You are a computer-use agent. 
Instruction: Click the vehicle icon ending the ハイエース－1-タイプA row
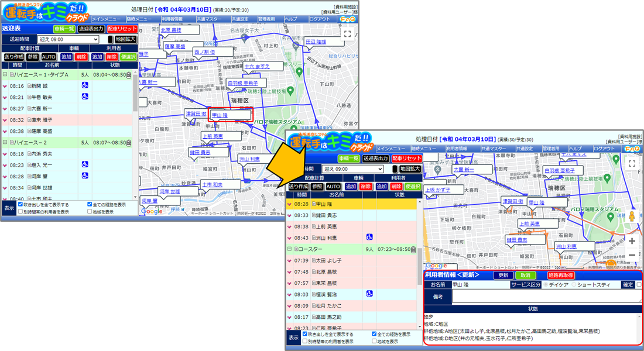coord(129,75)
